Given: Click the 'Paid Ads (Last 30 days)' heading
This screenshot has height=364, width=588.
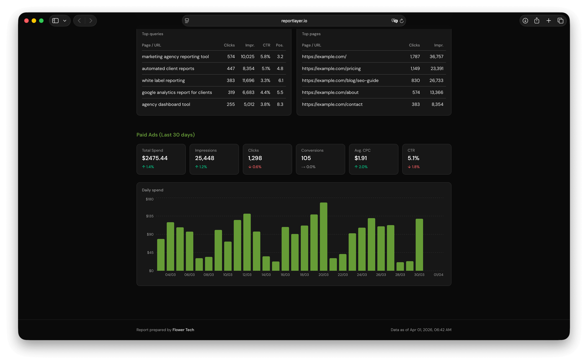Looking at the screenshot, I should point(166,135).
